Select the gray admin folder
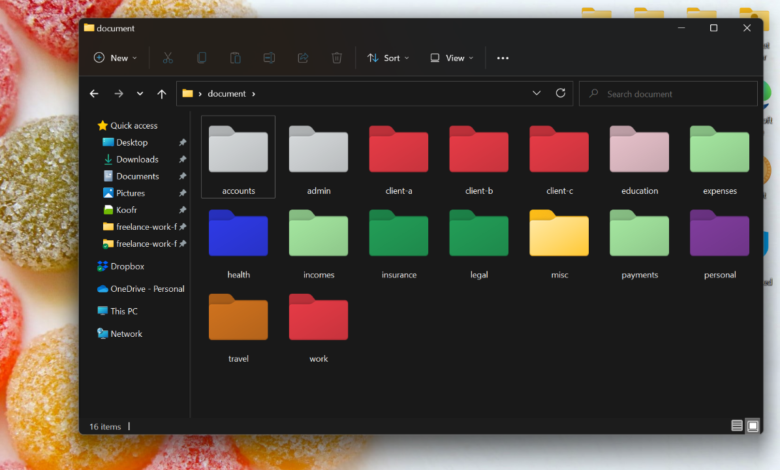The image size is (780, 470). [x=318, y=160]
